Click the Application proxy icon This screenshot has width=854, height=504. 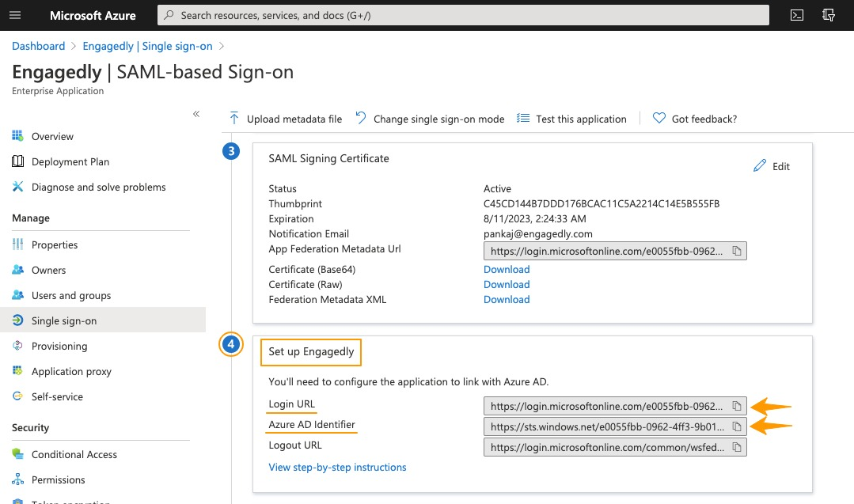18,370
